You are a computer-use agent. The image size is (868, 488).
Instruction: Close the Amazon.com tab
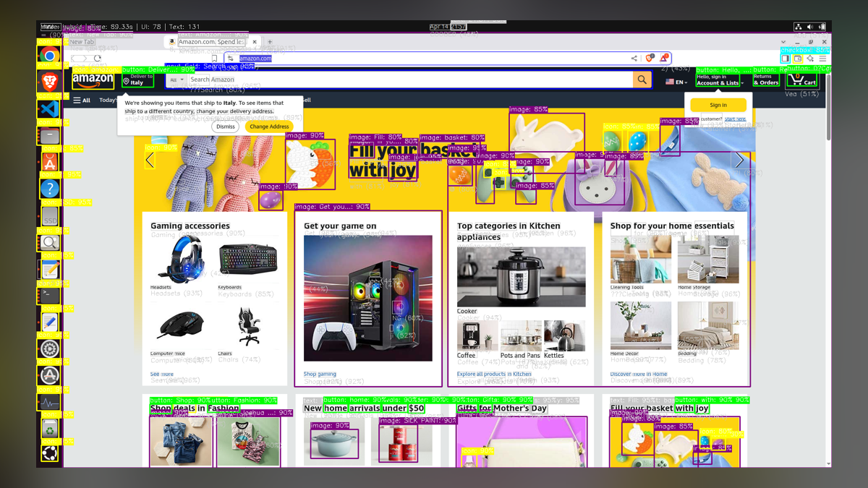255,42
